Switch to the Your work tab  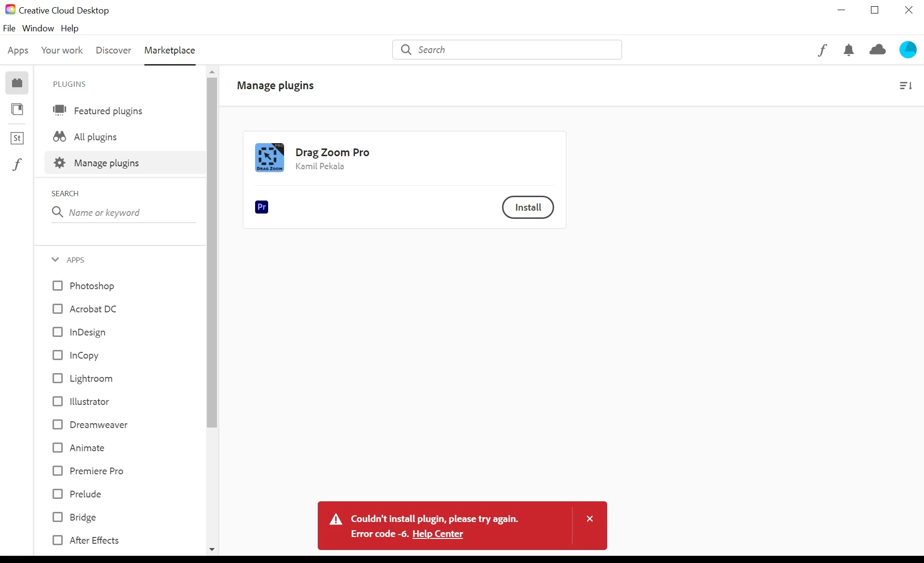click(62, 50)
